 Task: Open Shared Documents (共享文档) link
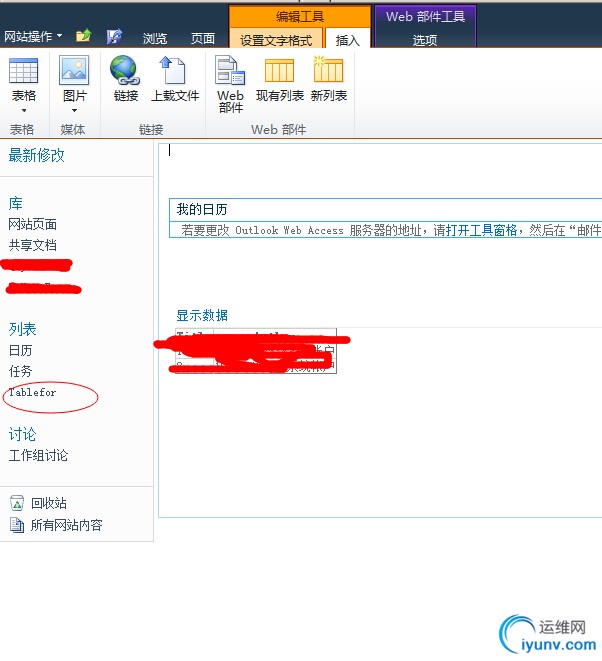[32, 245]
